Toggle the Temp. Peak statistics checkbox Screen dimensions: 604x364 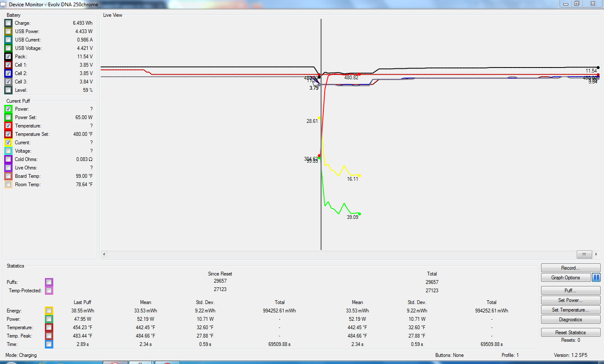[49, 336]
